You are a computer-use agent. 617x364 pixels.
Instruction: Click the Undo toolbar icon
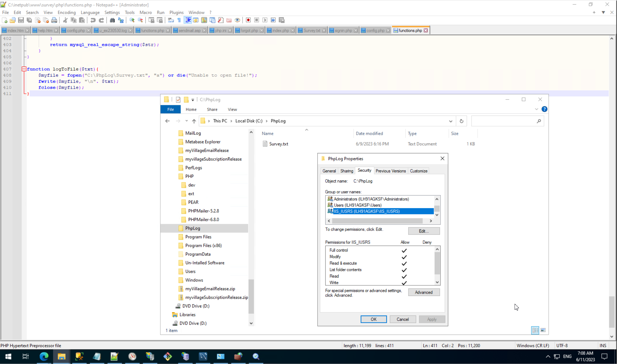click(93, 20)
